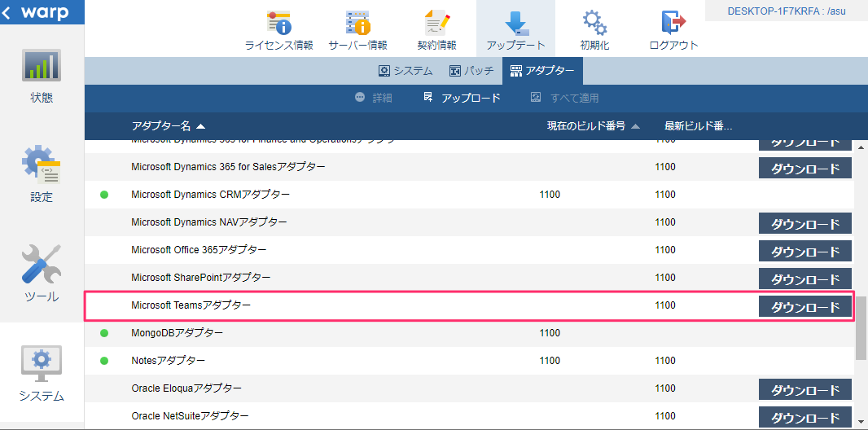The image size is (868, 430).
Task: Click green status dot of Dynamics CRM adapter
Action: click(x=104, y=195)
